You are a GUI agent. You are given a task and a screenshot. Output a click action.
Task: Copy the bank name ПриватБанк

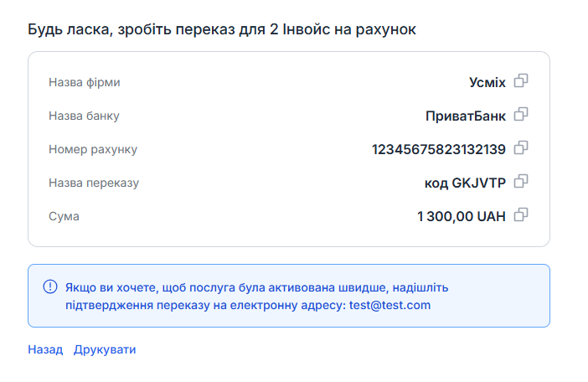coord(521,114)
